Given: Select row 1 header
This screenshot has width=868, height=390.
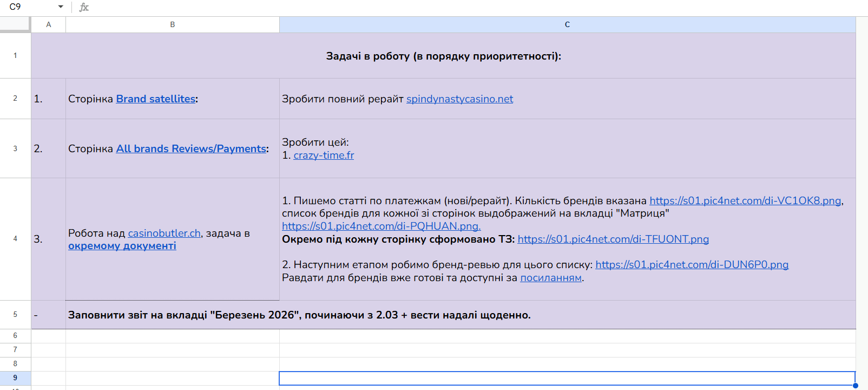Looking at the screenshot, I should (15, 55).
